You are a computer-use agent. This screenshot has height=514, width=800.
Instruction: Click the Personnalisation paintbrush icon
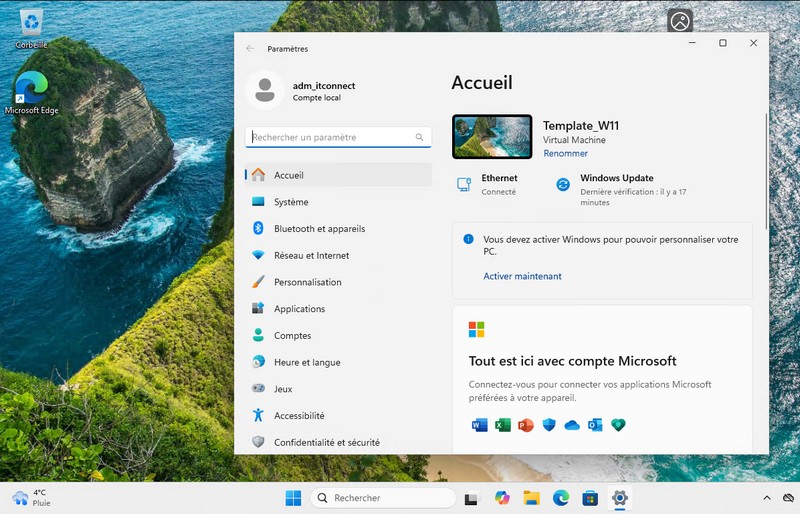coord(258,283)
